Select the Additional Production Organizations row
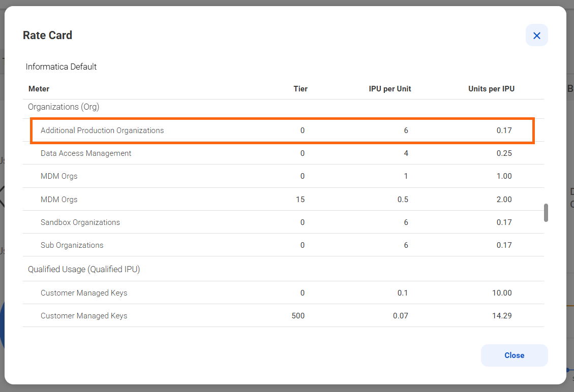This screenshot has width=574, height=392. click(x=282, y=130)
